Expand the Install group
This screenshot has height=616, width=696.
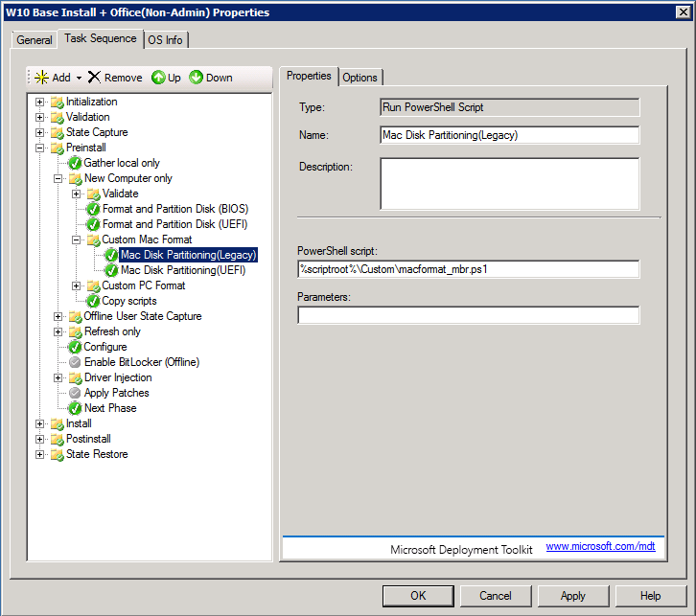click(39, 424)
